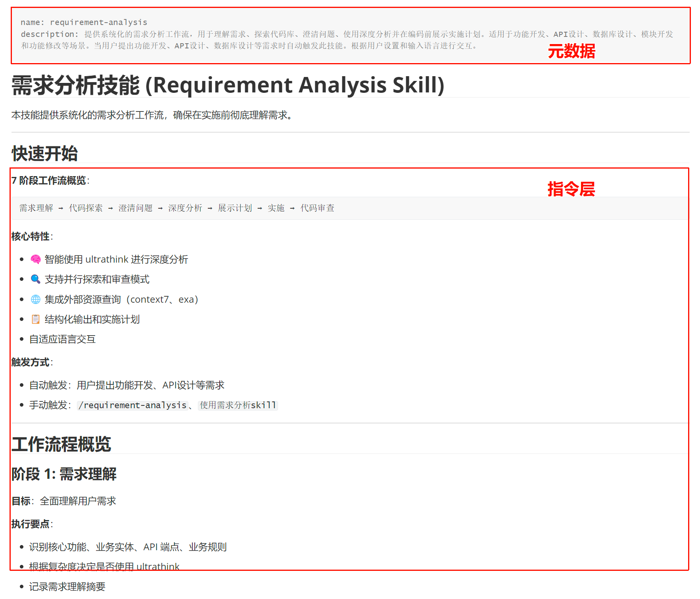Click 代码探索 in the workflow code block
The image size is (700, 599).
tap(86, 208)
